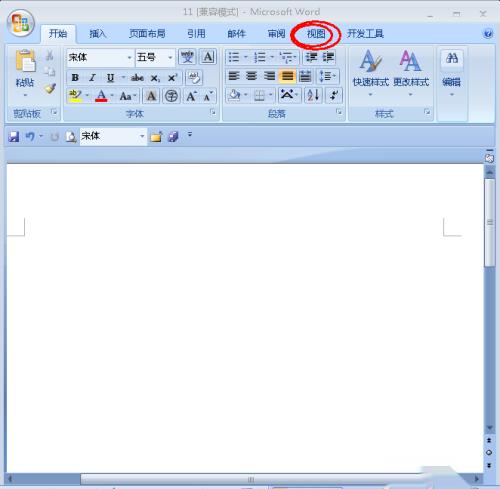The image size is (500, 489).
Task: Switch to the View (视图) tab
Action: [x=316, y=33]
